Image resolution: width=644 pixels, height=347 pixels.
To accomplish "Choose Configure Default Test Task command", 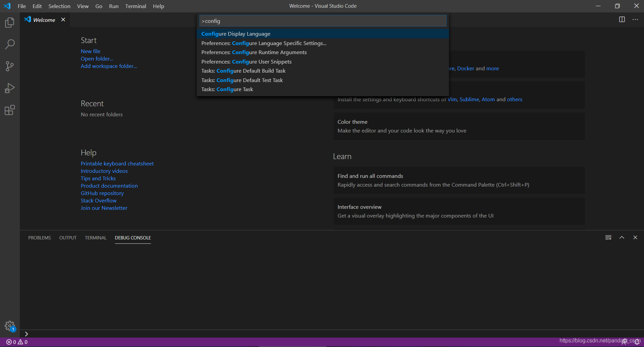I will [323, 80].
